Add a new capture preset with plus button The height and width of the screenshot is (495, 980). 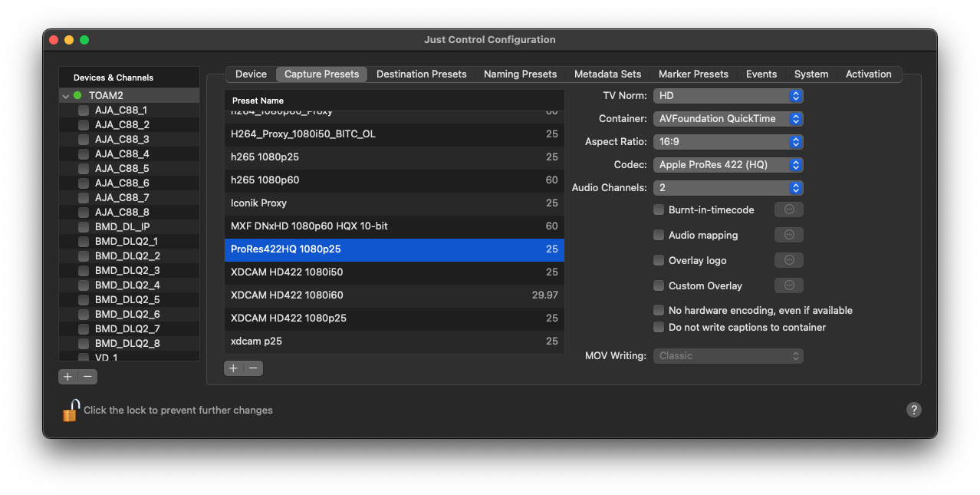[x=234, y=368]
